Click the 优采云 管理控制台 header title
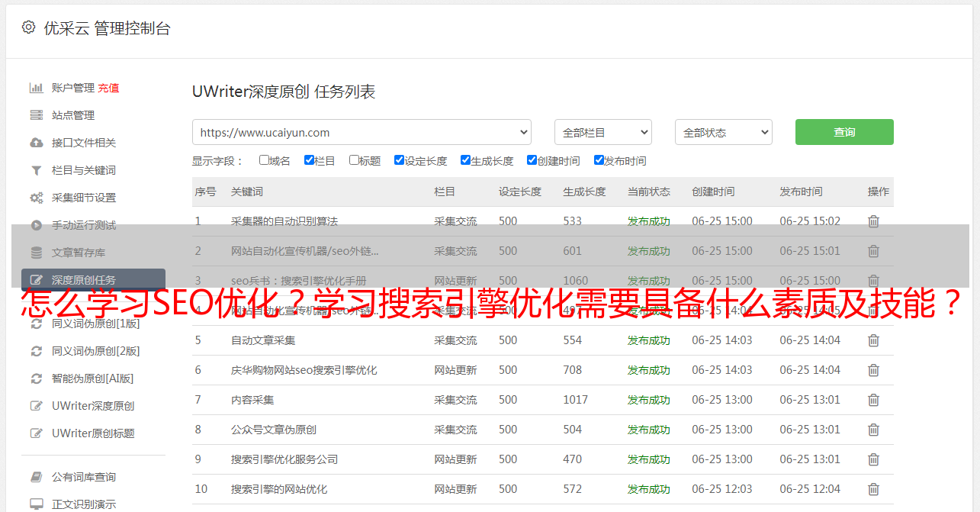Screen dimensions: 980x512 [107, 28]
